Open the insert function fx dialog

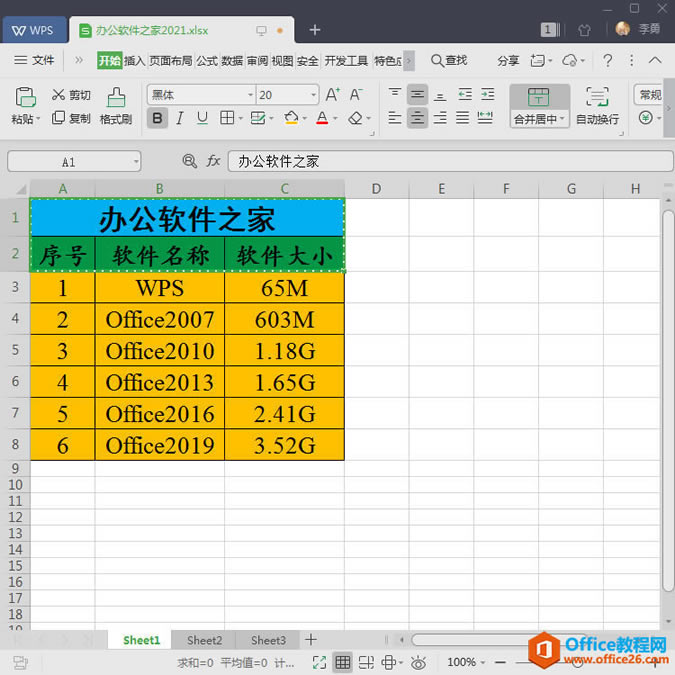tap(213, 161)
